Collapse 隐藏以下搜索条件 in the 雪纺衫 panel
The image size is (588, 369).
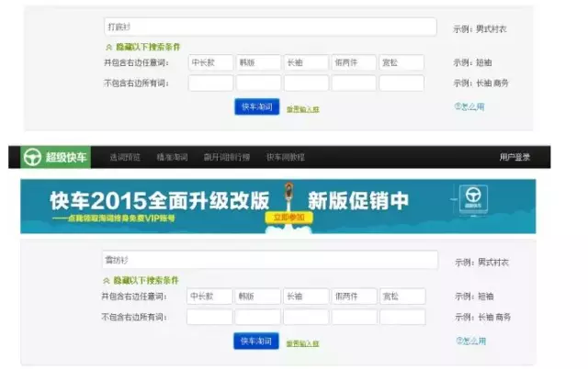pos(141,280)
